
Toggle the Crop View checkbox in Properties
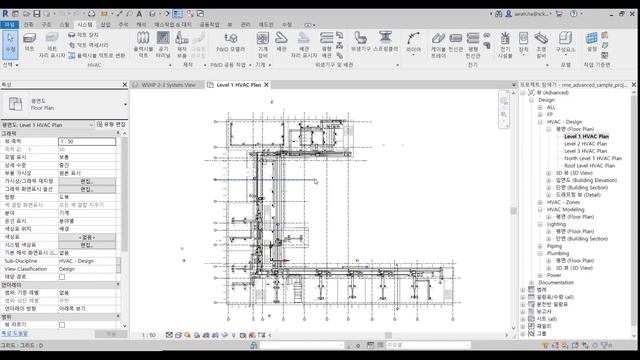[x=62, y=325]
